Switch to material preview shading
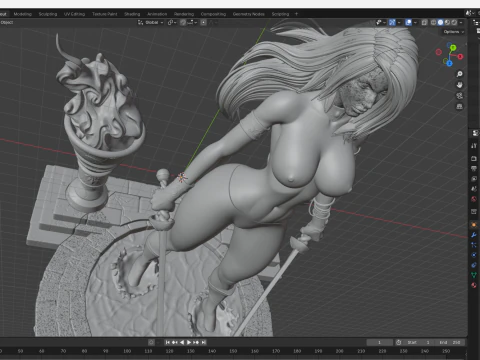This screenshot has width=480, height=360. pyautogui.click(x=447, y=22)
